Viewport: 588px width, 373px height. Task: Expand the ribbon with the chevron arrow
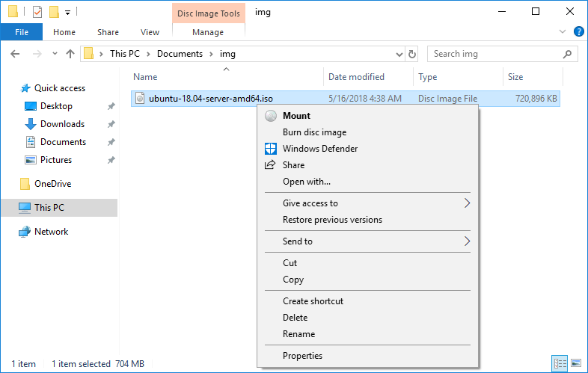click(x=562, y=31)
